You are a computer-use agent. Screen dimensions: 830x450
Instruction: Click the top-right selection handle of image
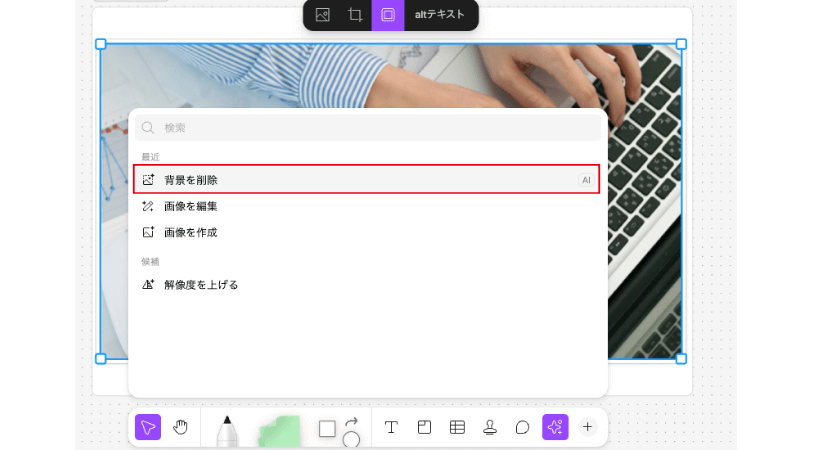pos(681,44)
